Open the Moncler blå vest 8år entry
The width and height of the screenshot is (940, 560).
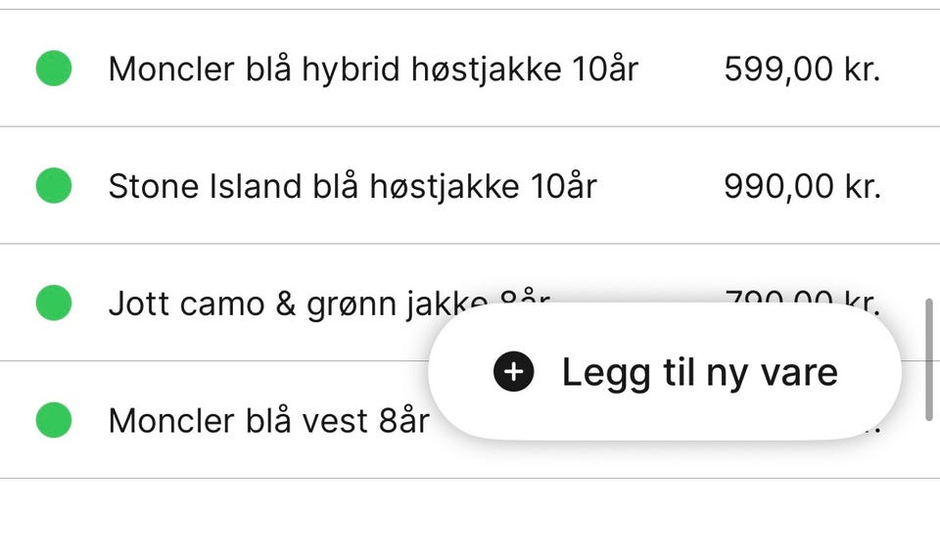[470, 420]
